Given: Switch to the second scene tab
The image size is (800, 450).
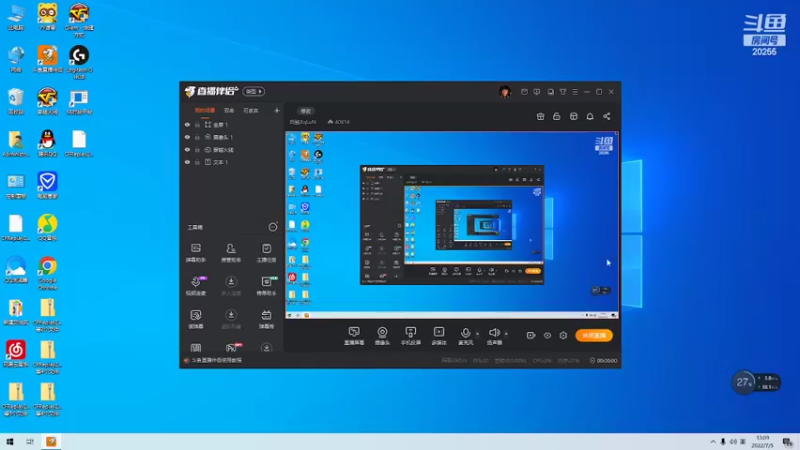Looking at the screenshot, I should pos(229,110).
